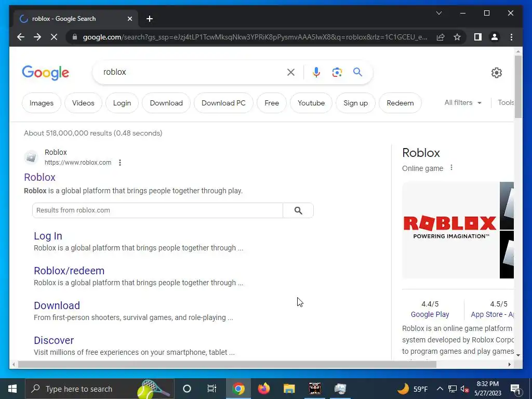Open more options for Roblox result
Viewport: 532px width, 399px height.
point(120,163)
